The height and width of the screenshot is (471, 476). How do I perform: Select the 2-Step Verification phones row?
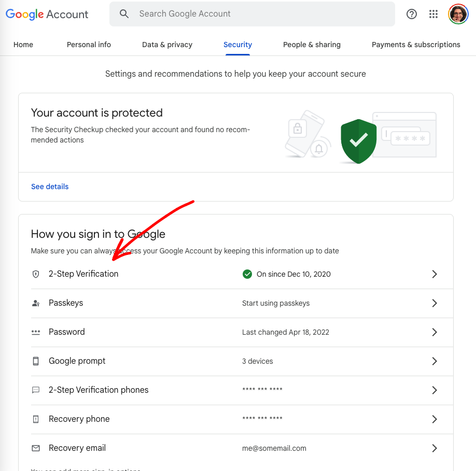(x=99, y=390)
